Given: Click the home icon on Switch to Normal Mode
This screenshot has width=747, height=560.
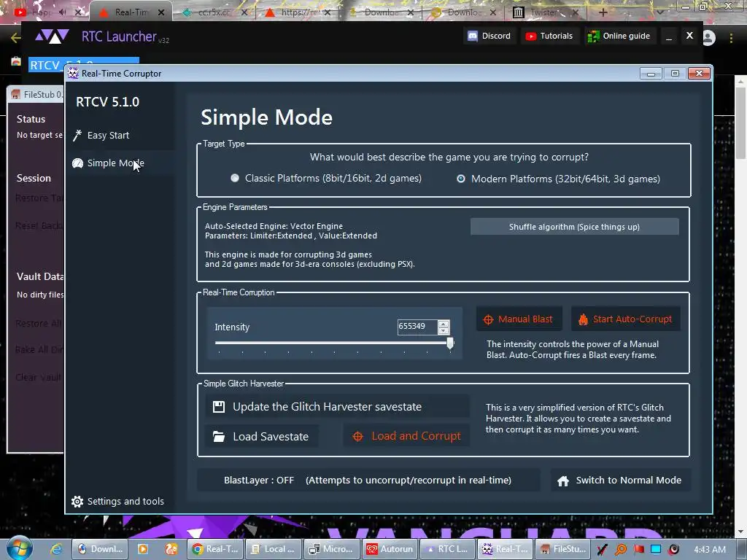Looking at the screenshot, I should tap(563, 481).
